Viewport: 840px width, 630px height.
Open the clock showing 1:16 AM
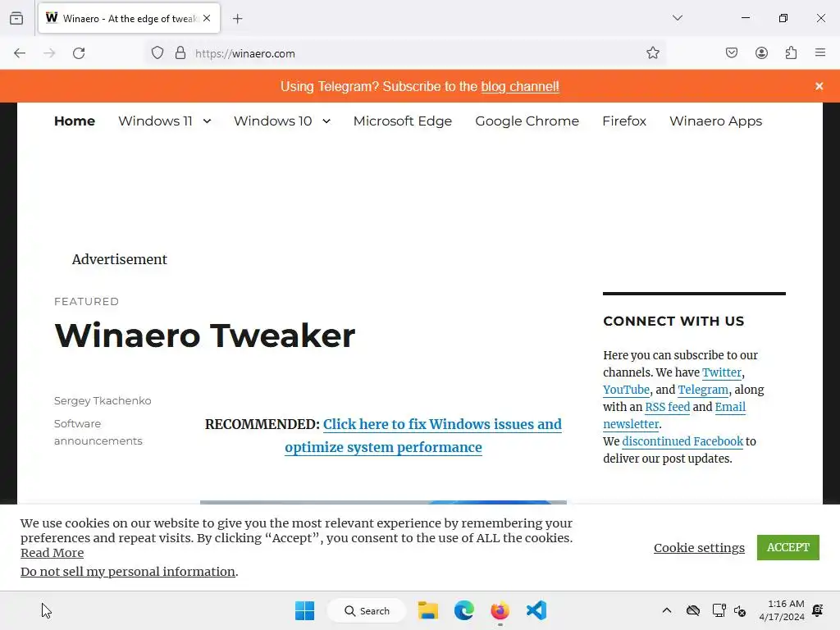(782, 610)
